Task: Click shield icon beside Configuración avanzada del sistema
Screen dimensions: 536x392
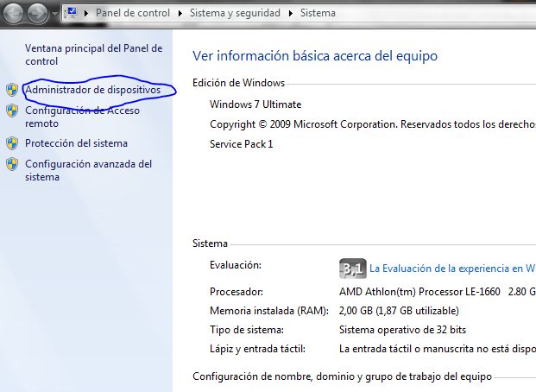Action: [12, 164]
